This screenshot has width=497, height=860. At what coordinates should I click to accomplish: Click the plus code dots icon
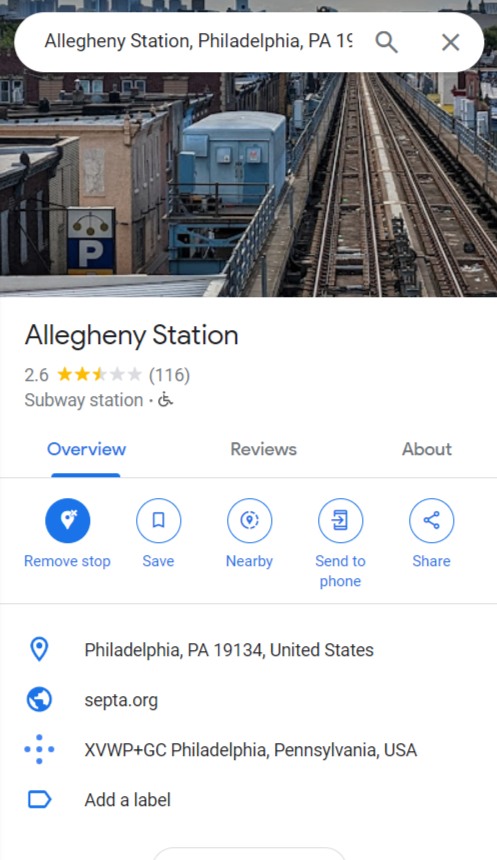coord(39,749)
